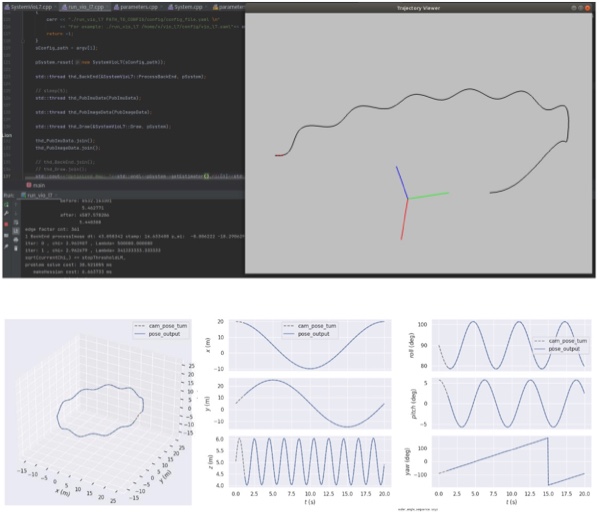The height and width of the screenshot is (512, 600).
Task: Pin the Run tab with pin icon
Action: point(7,247)
